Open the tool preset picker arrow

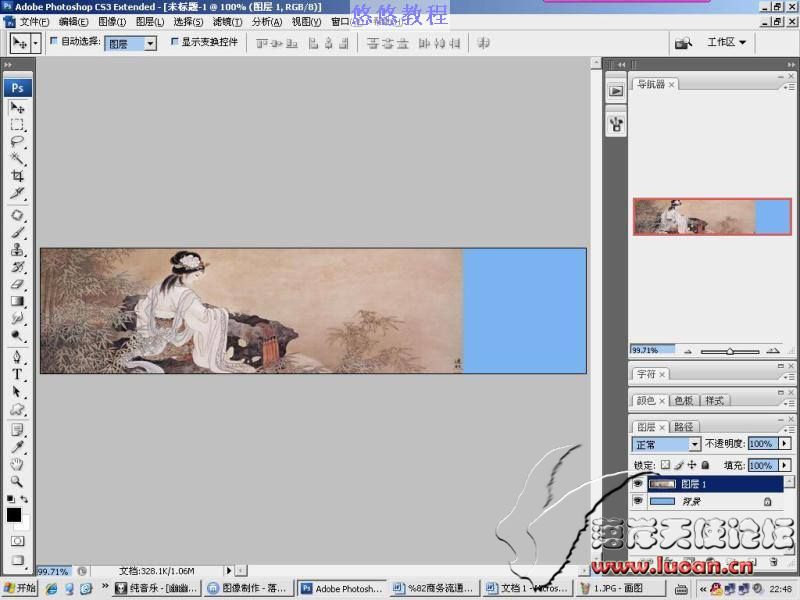(x=35, y=43)
